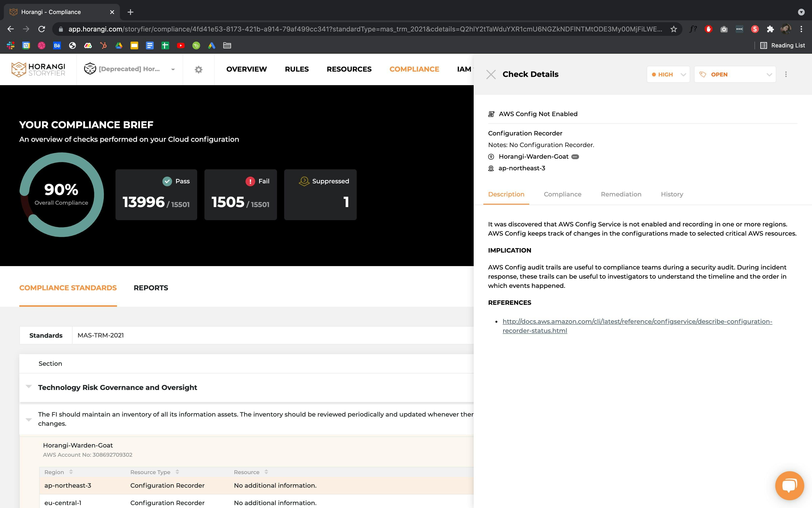Open the Check Details three-dot menu
This screenshot has height=508, width=812.
[786, 74]
